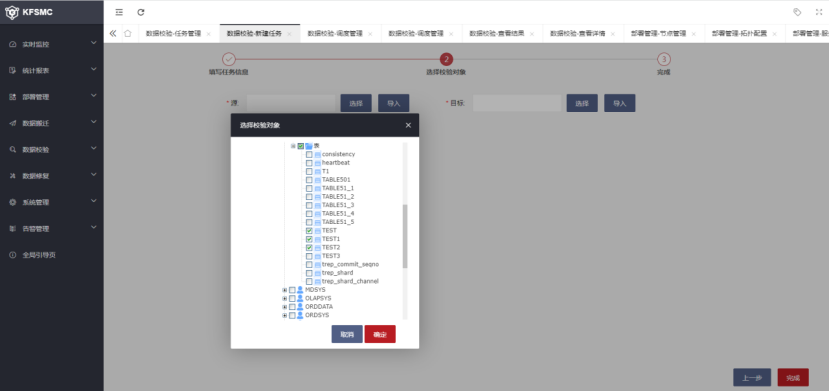Screen dimensions: 829x392
Task: Check the TABLE501 checkbox
Action: [x=309, y=180]
